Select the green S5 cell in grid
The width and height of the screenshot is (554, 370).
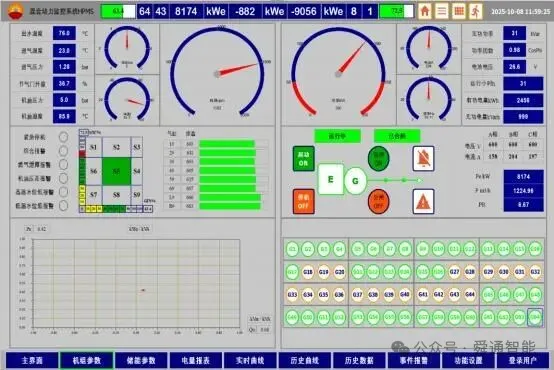pyautogui.click(x=117, y=171)
